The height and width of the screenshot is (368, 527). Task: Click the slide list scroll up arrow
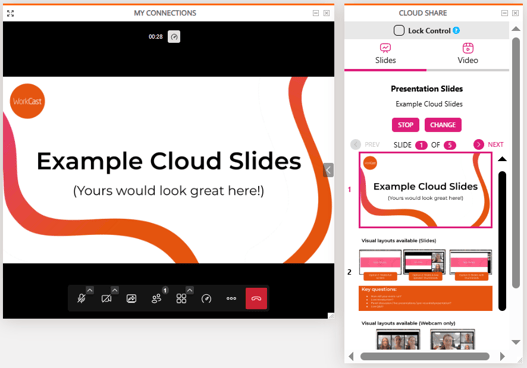coord(502,159)
